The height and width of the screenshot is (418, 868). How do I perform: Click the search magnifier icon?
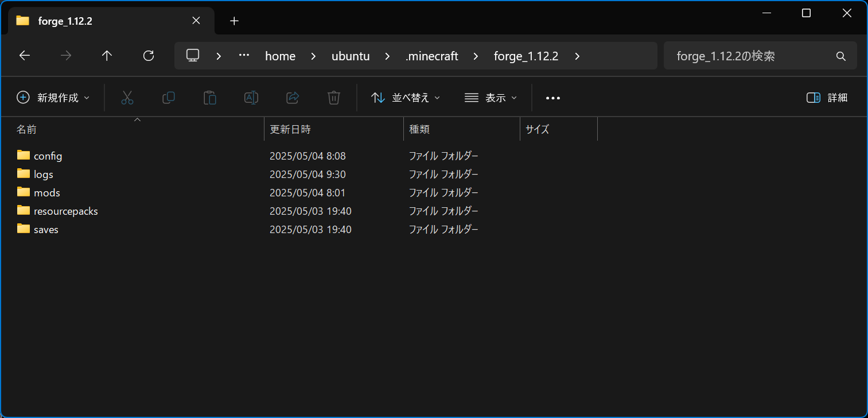click(841, 56)
